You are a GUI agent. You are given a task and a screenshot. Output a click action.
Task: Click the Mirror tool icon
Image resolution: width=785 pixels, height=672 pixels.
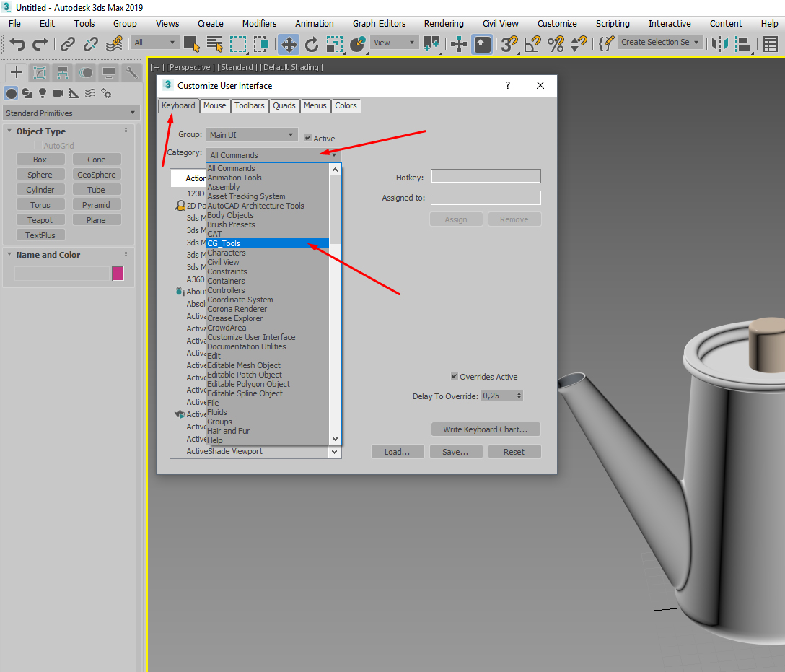720,44
